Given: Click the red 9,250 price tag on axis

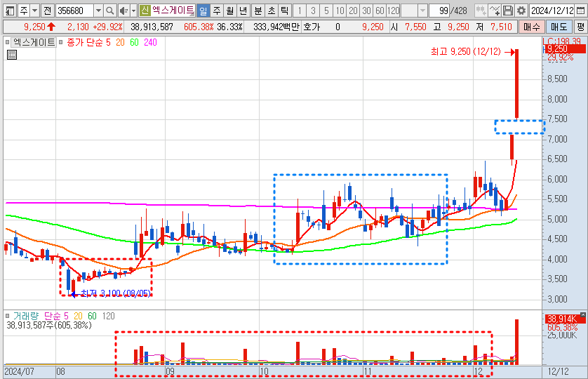Looking at the screenshot, I should pyautogui.click(x=564, y=49).
